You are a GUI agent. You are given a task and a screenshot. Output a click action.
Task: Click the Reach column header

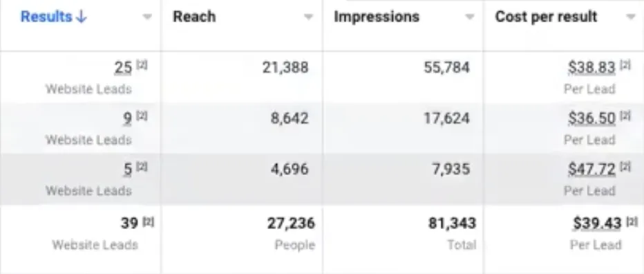coord(194,17)
